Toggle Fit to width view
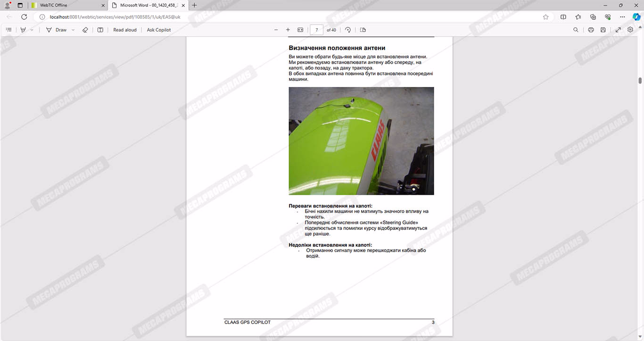Viewport: 644px width, 341px height. [300, 30]
